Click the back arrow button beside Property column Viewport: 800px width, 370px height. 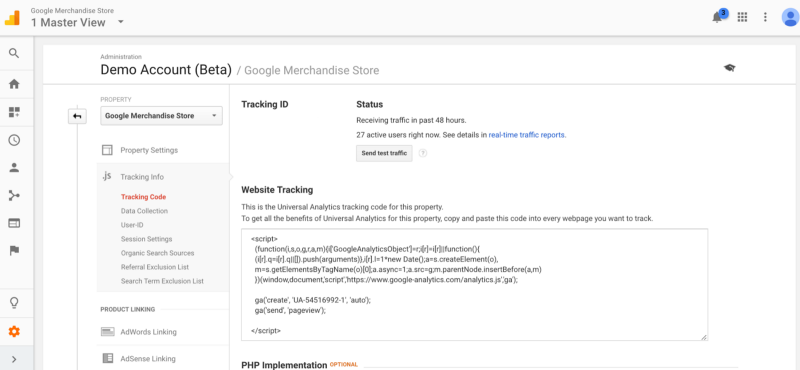point(78,116)
